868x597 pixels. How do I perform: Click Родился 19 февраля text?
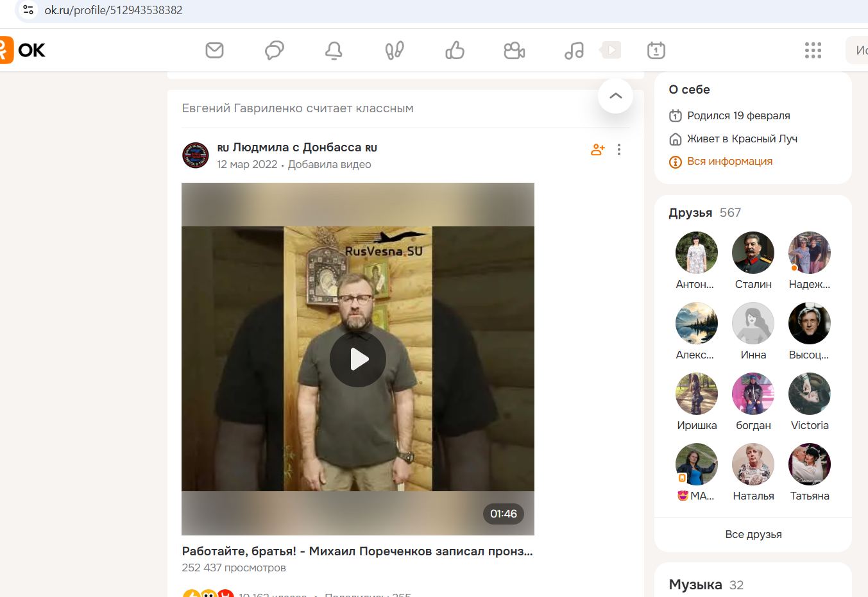point(738,115)
